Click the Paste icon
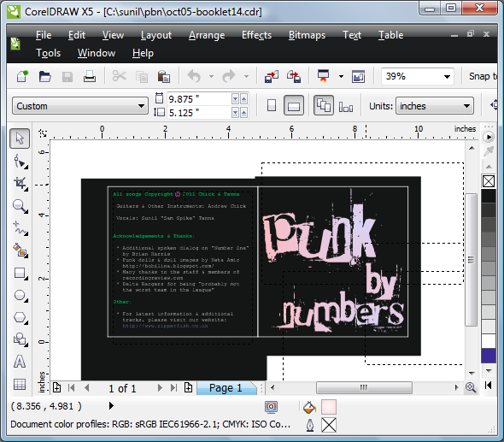Viewport: 504px width, 442px height. tap(164, 77)
